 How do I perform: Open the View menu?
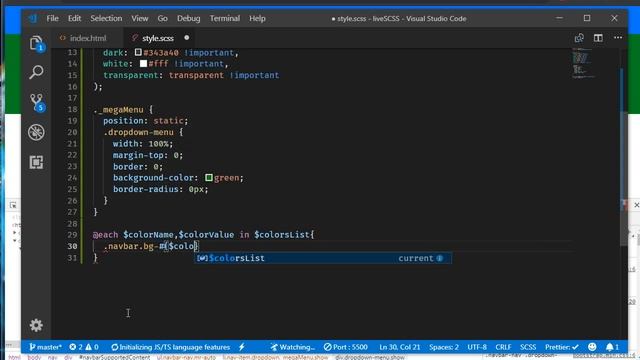[140, 18]
